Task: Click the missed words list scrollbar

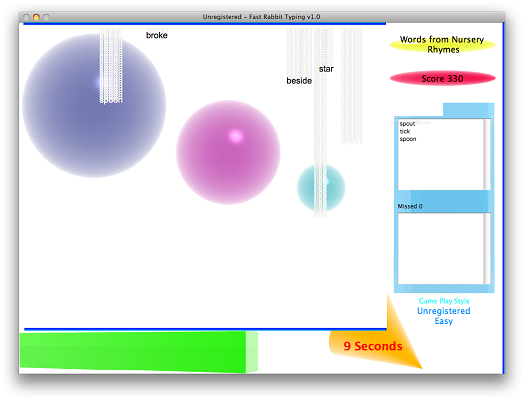Action: pos(487,248)
